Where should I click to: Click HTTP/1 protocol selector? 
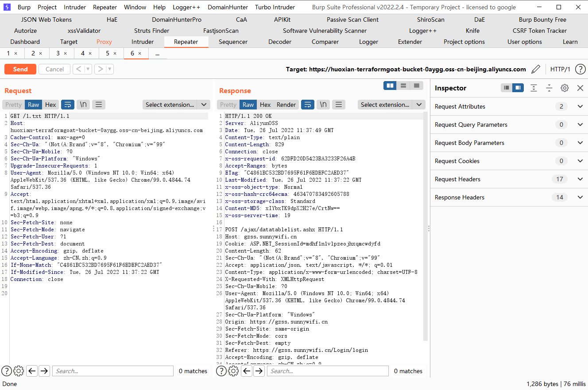(x=560, y=69)
